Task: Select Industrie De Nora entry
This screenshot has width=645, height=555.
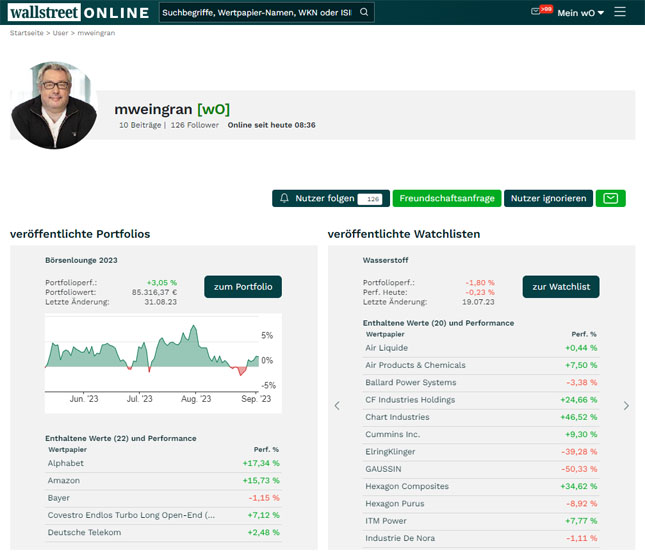Action: (481, 538)
